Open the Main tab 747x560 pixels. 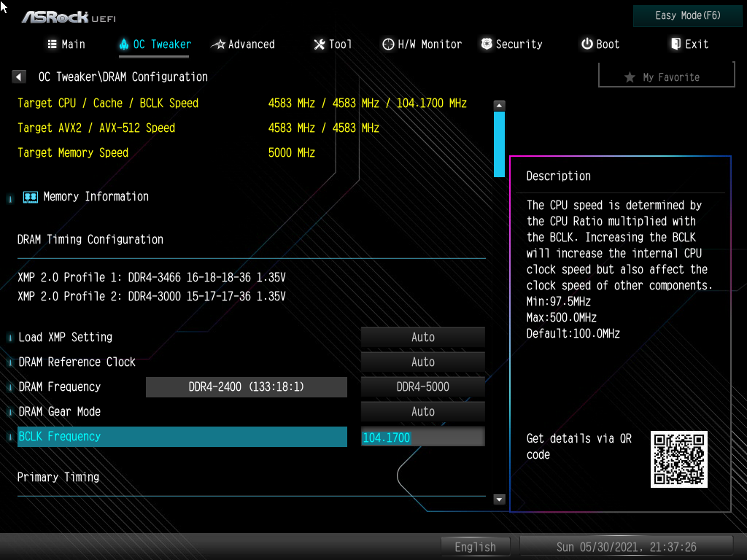point(66,44)
